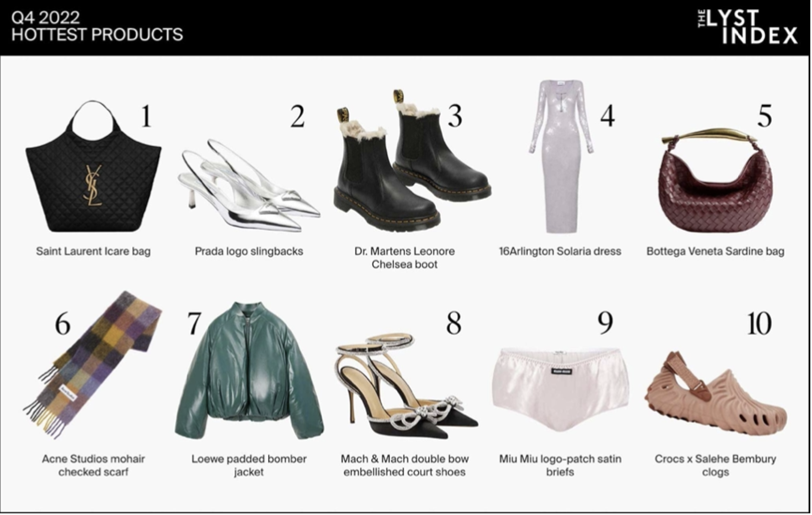Click the rank number 1 label
Viewport: 812px width, 515px height.
146,116
